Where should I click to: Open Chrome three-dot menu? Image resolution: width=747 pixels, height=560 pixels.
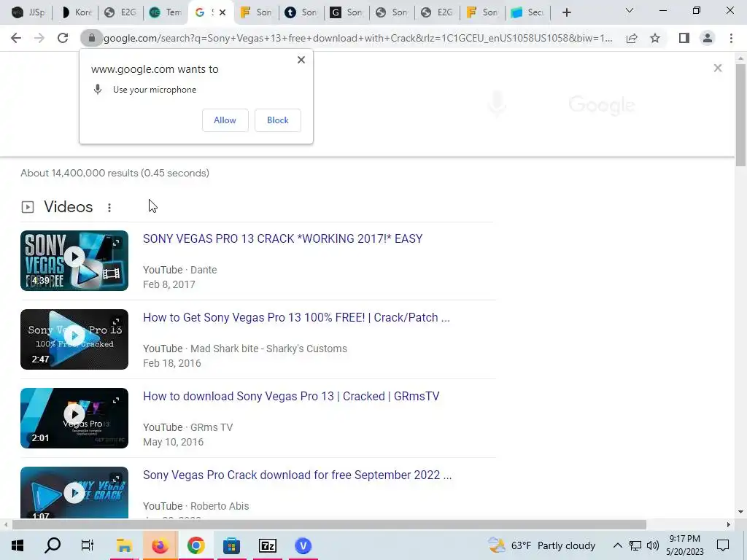coord(731,38)
